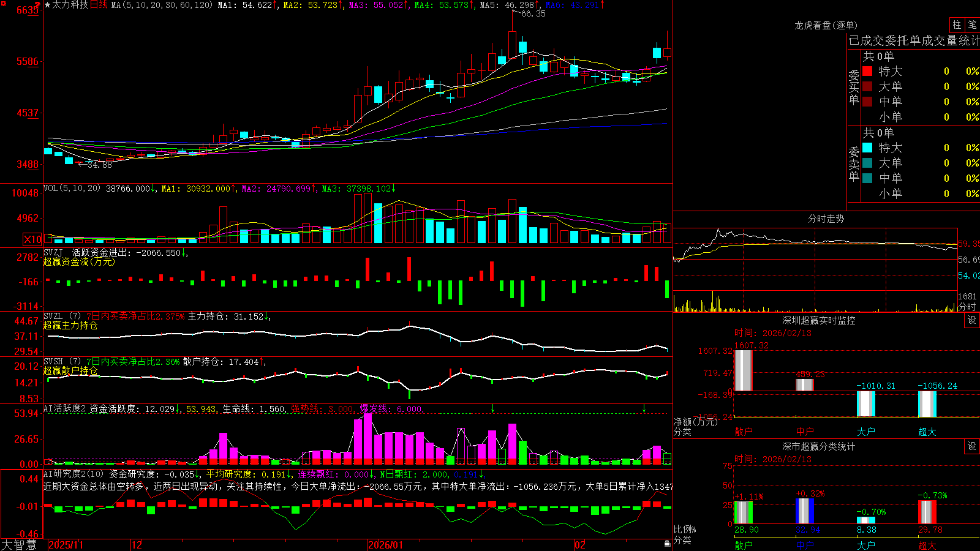Click the 龙虎看盘(逐单) panel title

coord(826,25)
